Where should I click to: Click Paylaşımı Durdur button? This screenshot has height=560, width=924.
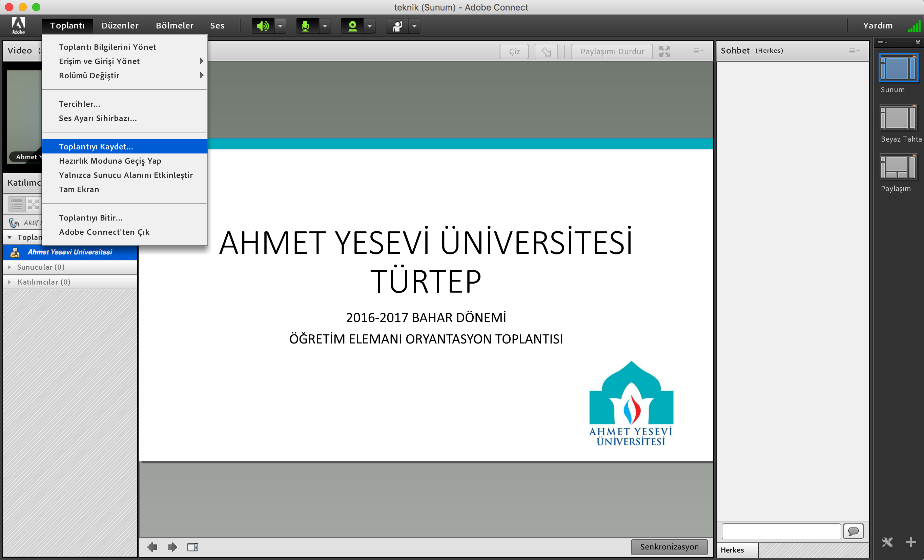click(x=612, y=51)
